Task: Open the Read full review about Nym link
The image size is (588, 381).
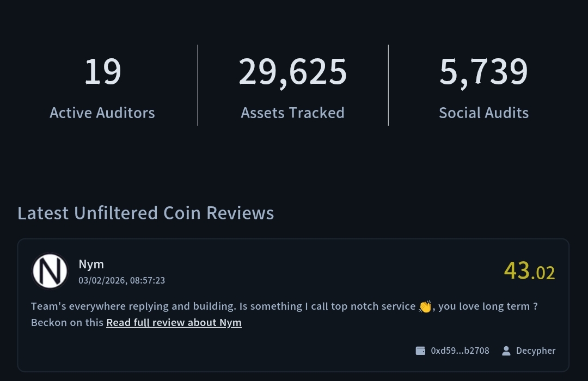Action: 174,323
